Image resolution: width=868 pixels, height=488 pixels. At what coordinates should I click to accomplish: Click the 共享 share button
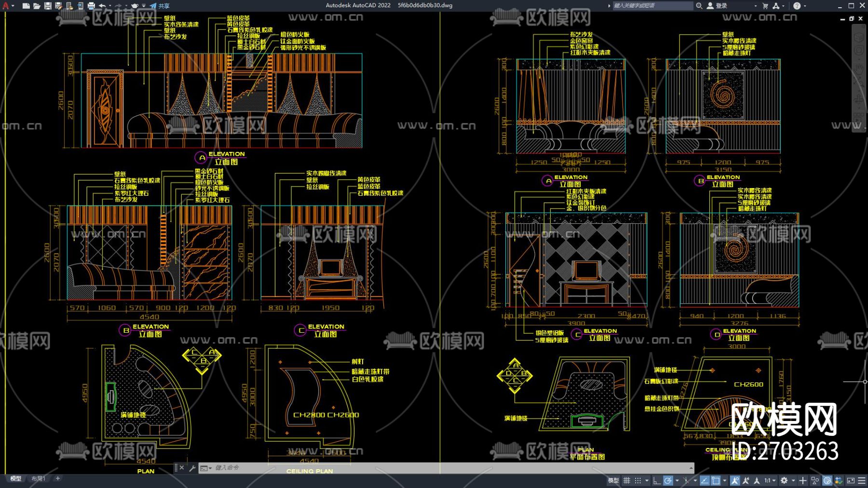click(x=160, y=6)
